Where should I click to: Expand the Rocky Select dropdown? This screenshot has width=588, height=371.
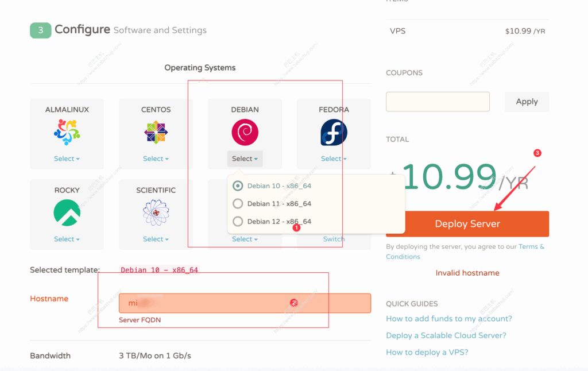pyautogui.click(x=67, y=239)
